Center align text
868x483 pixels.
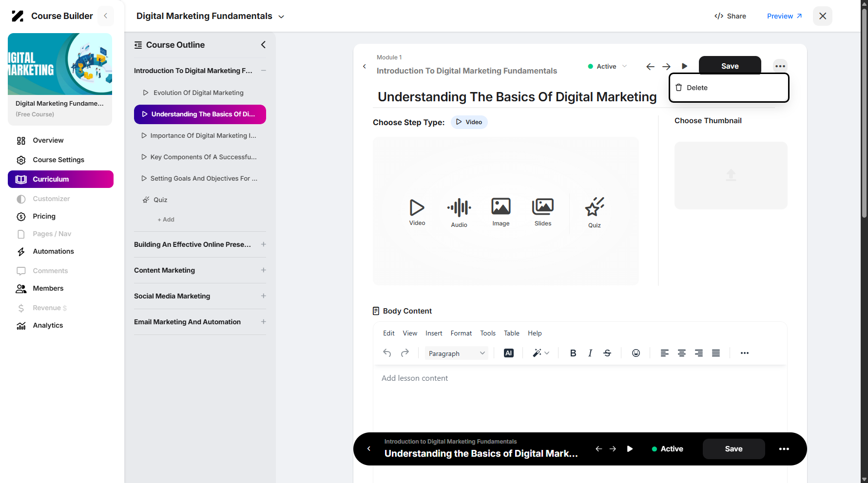[682, 353]
